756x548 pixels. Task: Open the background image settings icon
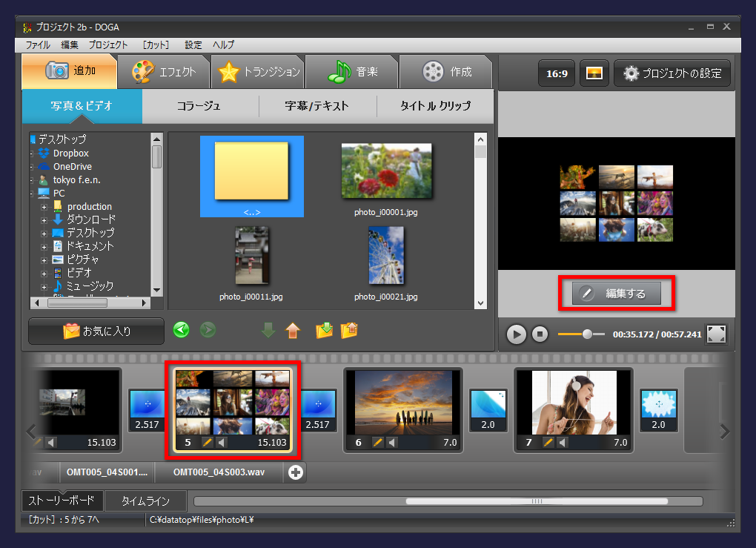coord(594,73)
